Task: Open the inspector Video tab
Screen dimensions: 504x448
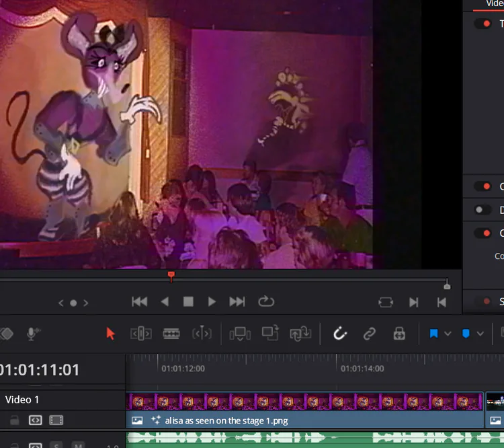Action: pos(495,4)
